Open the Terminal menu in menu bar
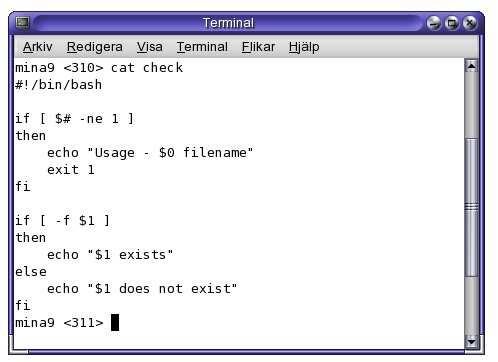 (202, 47)
